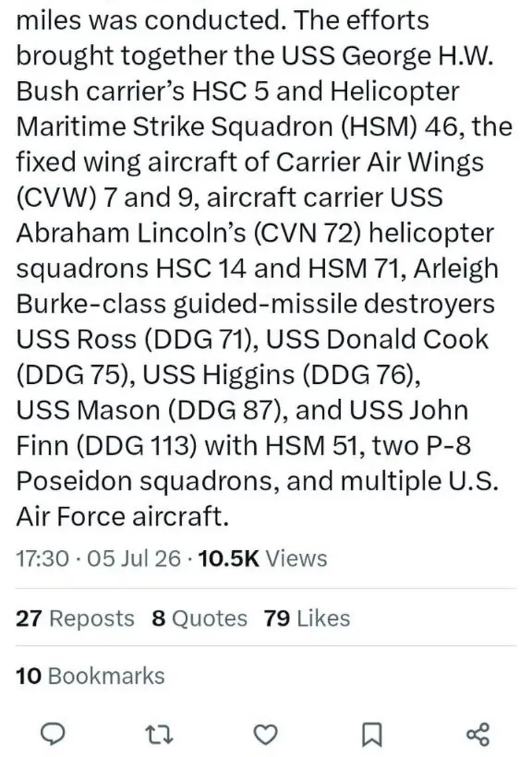Click the words 'Air Force aircraft.'
Screen dimensions: 532x757
coord(122,517)
